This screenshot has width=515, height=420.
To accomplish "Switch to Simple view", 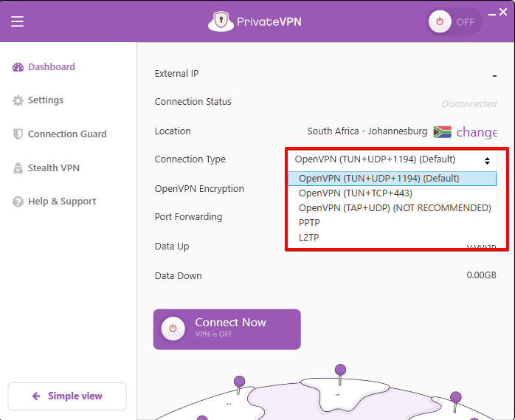I will coord(67,396).
